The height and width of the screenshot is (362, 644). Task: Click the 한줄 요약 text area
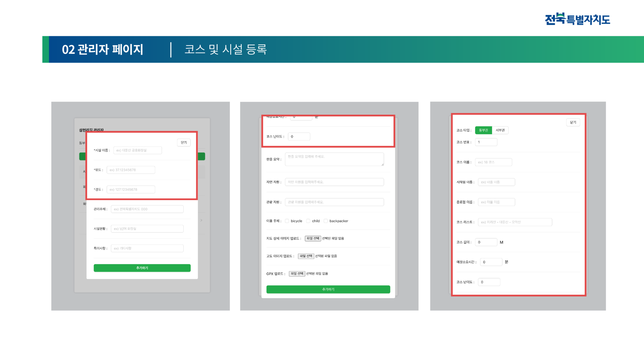pyautogui.click(x=334, y=159)
